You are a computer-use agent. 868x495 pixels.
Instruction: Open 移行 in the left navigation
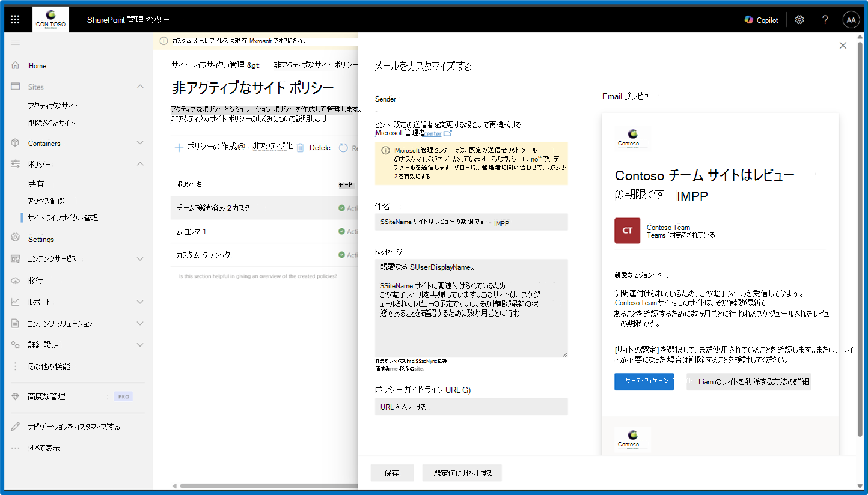(x=35, y=281)
